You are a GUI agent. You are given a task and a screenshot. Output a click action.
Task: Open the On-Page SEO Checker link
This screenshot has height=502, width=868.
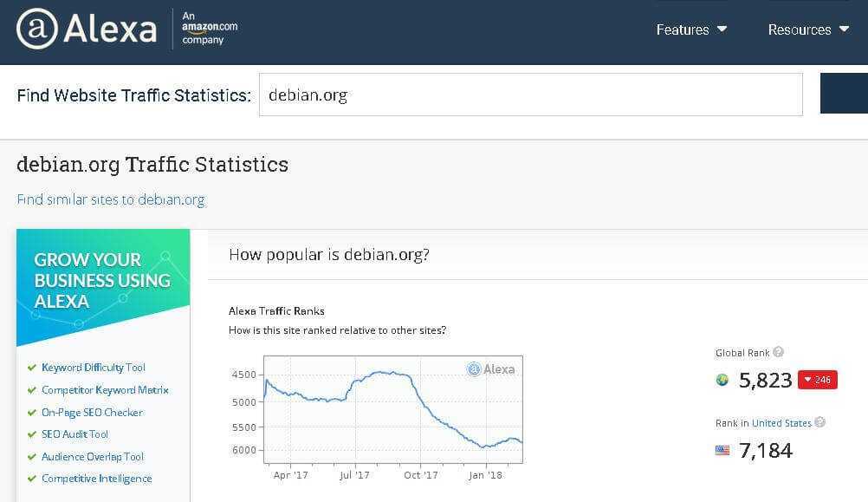click(92, 412)
